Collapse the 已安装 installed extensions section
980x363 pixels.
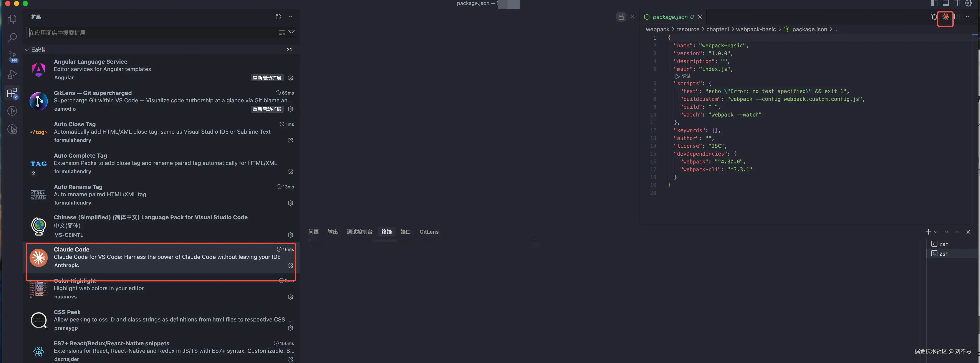pos(27,50)
